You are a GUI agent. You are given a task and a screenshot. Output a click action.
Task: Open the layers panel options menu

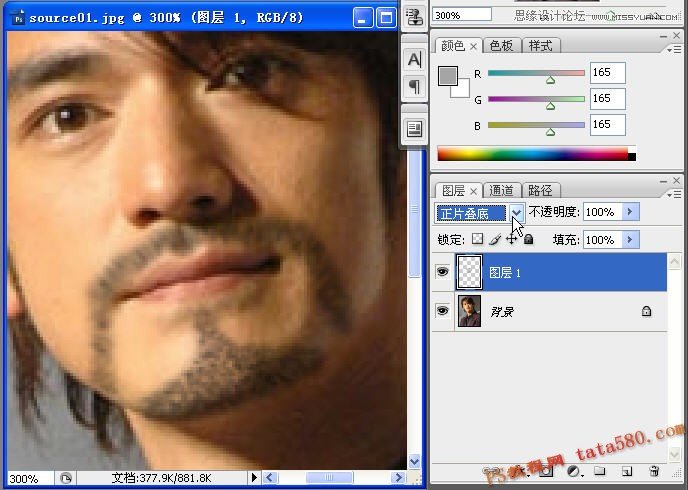pos(674,194)
